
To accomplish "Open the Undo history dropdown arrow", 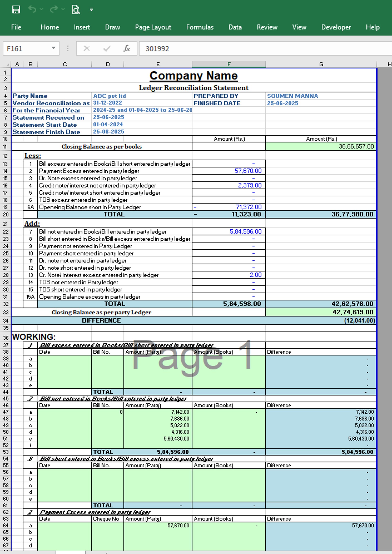I will coord(41,10).
